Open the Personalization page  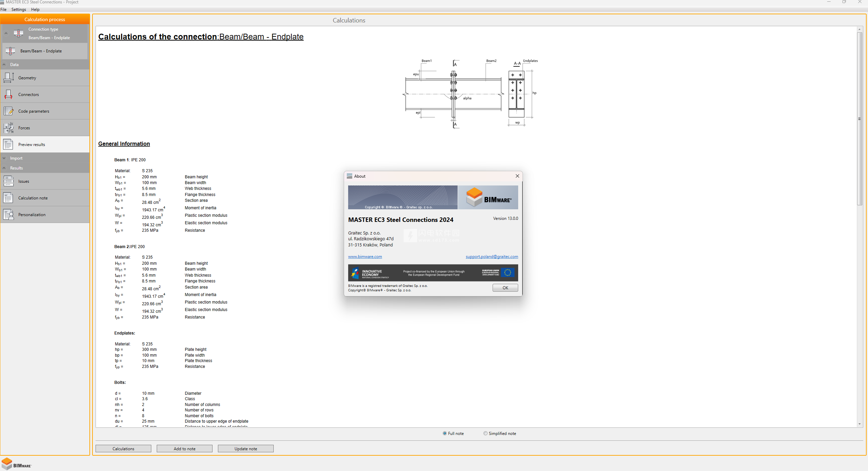45,215
